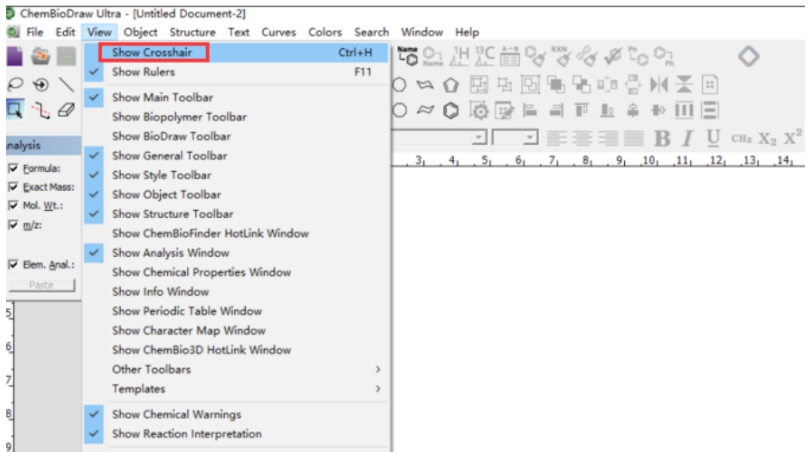This screenshot has width=810, height=452.
Task: Select the Marquee selection tool
Action: point(14,110)
